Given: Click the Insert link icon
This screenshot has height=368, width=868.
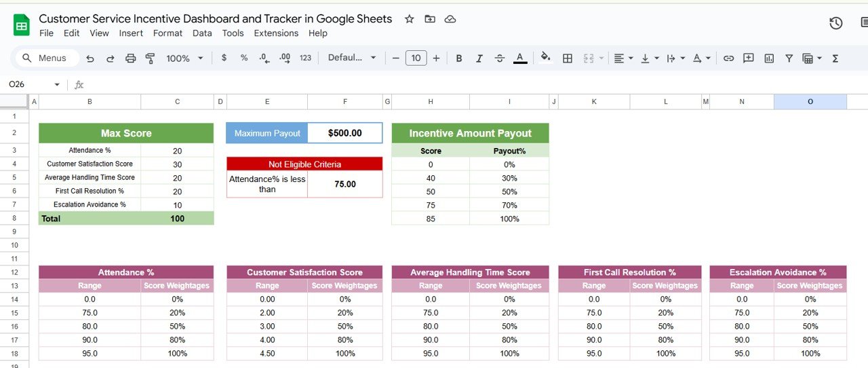Looking at the screenshot, I should 728,58.
